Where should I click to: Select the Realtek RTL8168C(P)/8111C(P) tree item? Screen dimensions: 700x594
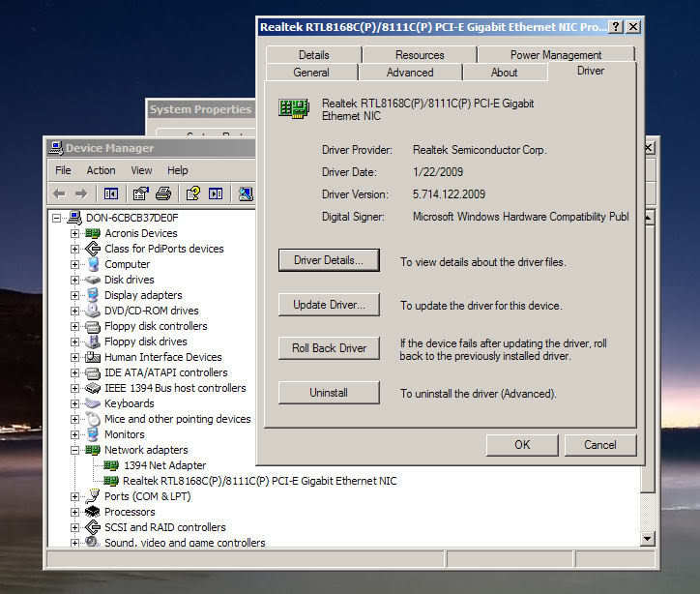259,481
